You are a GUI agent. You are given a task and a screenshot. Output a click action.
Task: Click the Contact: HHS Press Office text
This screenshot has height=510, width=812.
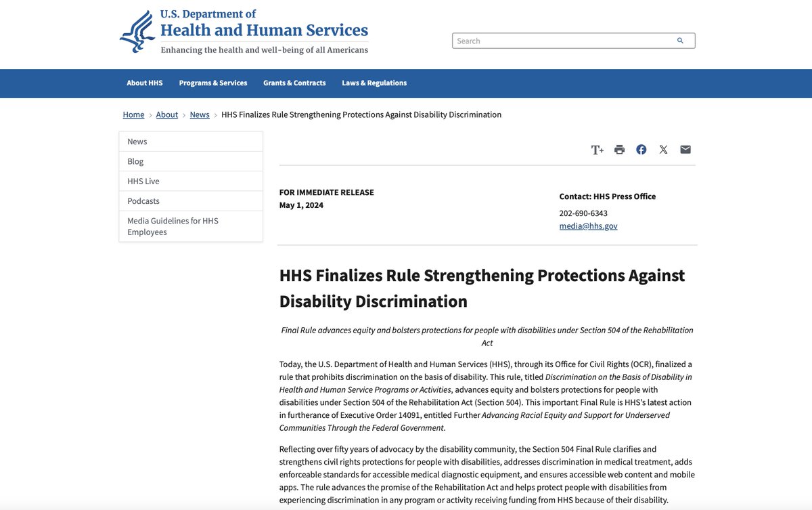click(607, 196)
